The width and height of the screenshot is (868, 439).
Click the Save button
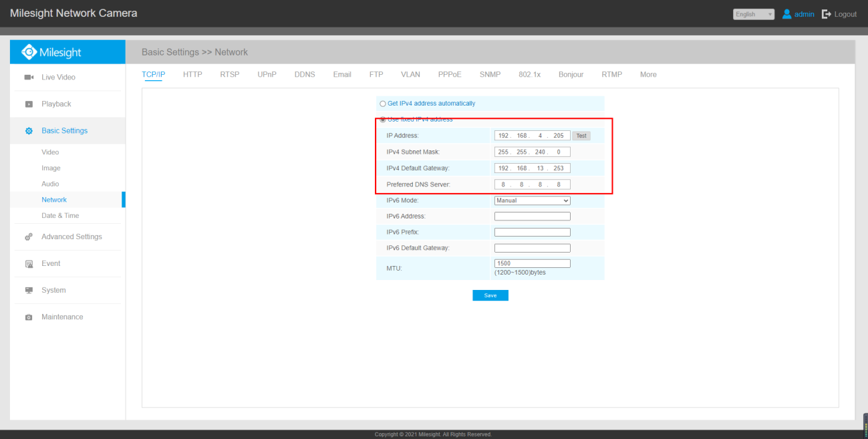pyautogui.click(x=490, y=295)
